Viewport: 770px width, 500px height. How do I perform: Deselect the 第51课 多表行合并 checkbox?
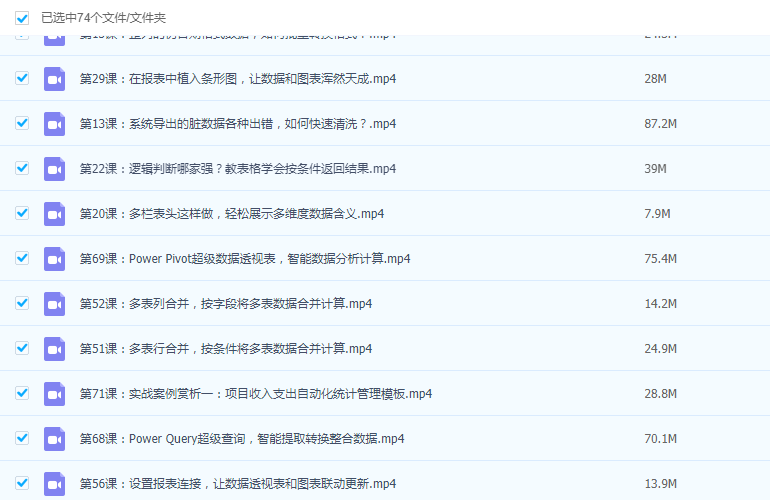(x=22, y=348)
